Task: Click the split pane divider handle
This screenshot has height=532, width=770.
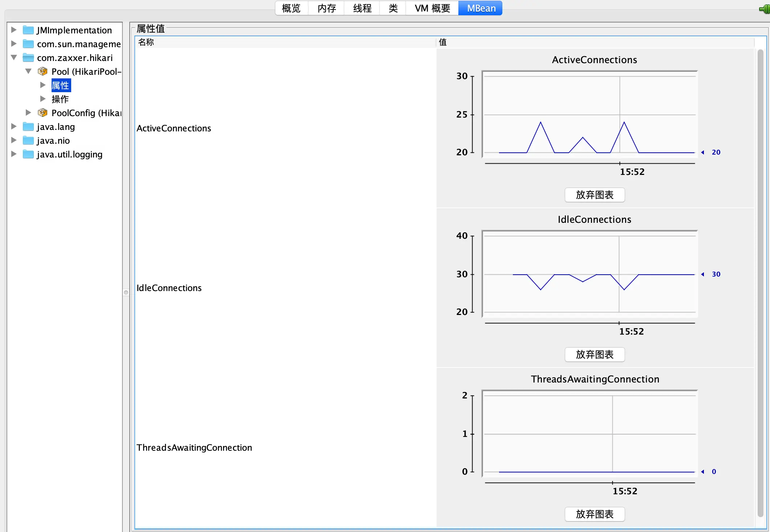Action: (x=126, y=292)
